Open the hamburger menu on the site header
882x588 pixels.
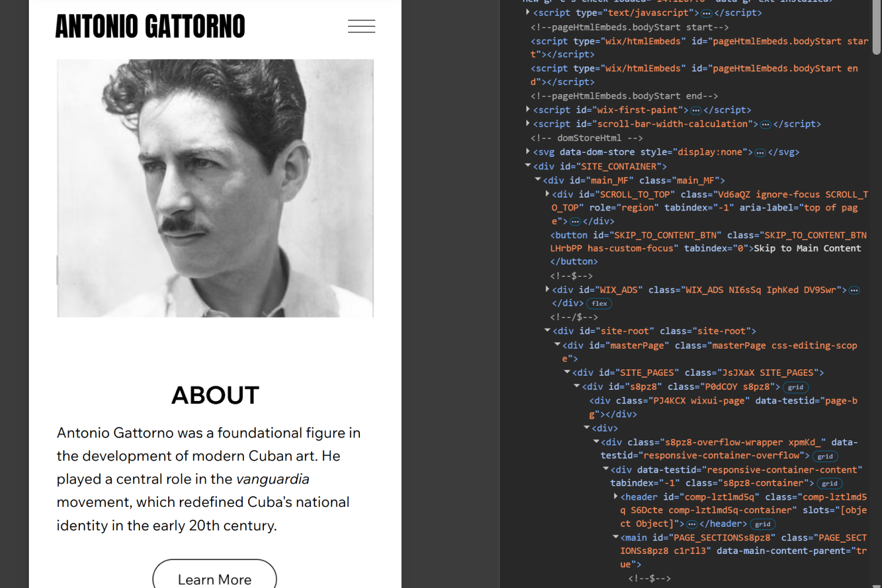tap(361, 26)
